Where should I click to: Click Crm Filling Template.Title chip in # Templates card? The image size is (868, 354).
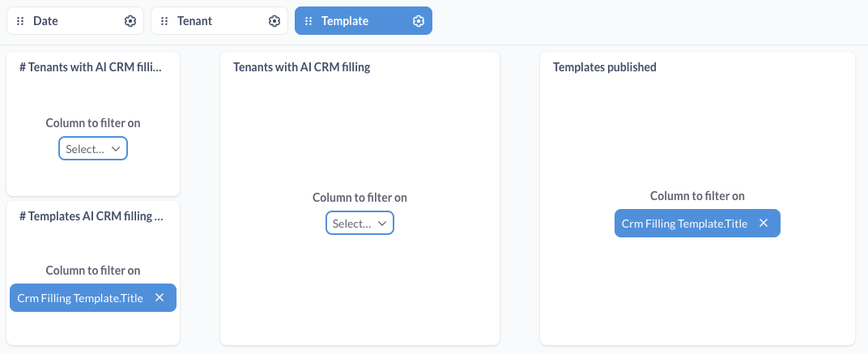click(80, 298)
